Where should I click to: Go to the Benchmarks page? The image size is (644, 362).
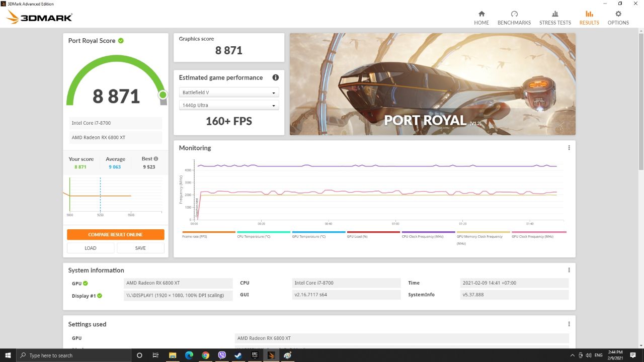pyautogui.click(x=514, y=18)
